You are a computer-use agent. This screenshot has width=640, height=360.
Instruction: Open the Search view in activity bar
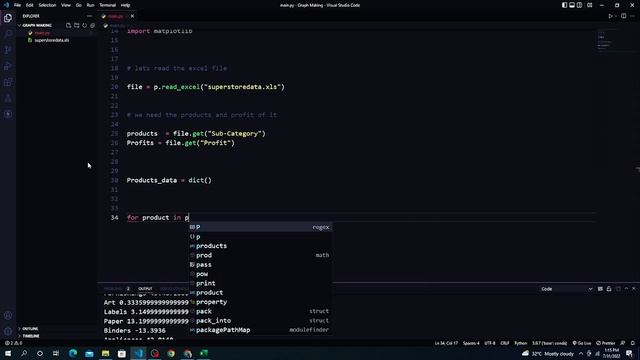click(x=8, y=34)
